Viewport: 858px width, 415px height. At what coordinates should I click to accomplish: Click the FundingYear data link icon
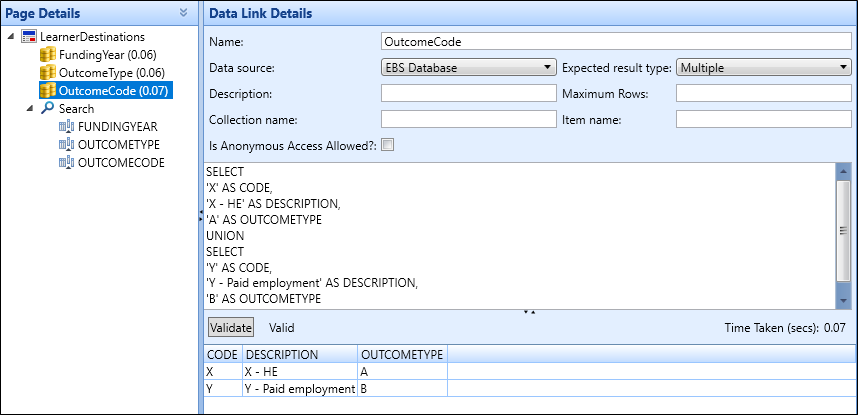(x=47, y=55)
